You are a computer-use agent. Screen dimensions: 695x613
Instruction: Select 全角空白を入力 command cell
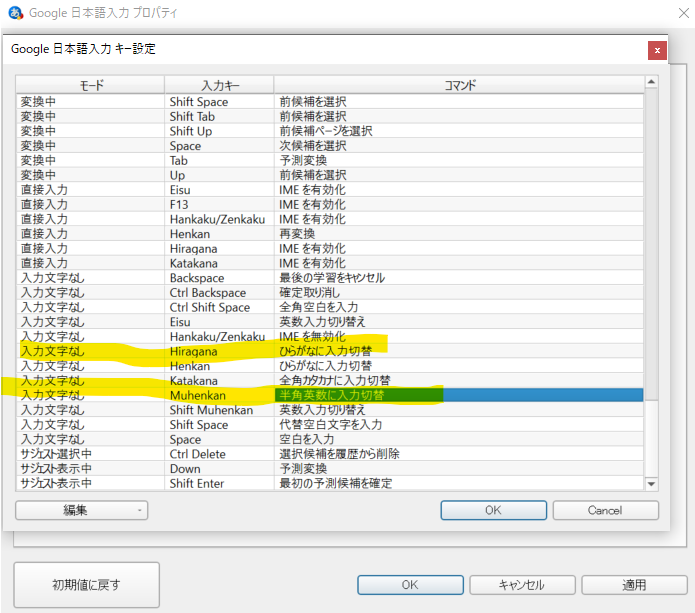pos(459,307)
